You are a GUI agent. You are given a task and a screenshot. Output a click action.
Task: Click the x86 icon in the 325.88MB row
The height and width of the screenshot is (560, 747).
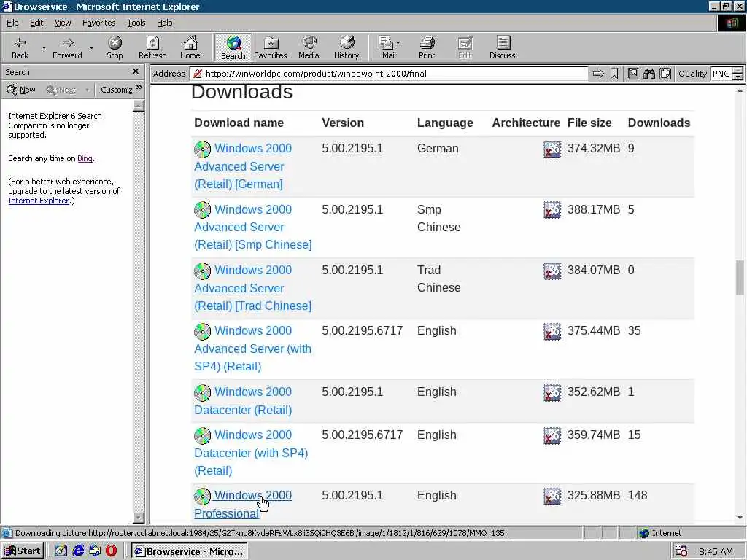tap(552, 496)
